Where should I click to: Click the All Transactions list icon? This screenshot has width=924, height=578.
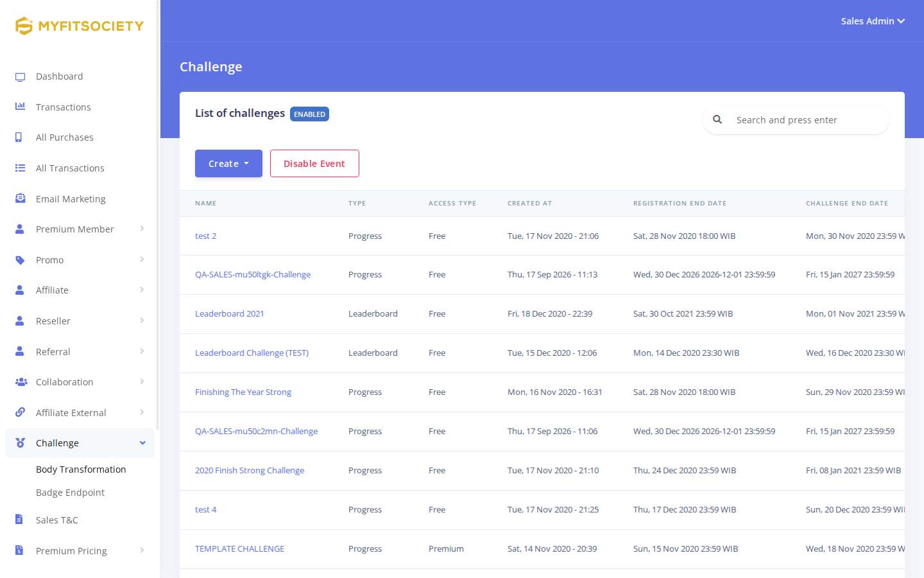(21, 168)
